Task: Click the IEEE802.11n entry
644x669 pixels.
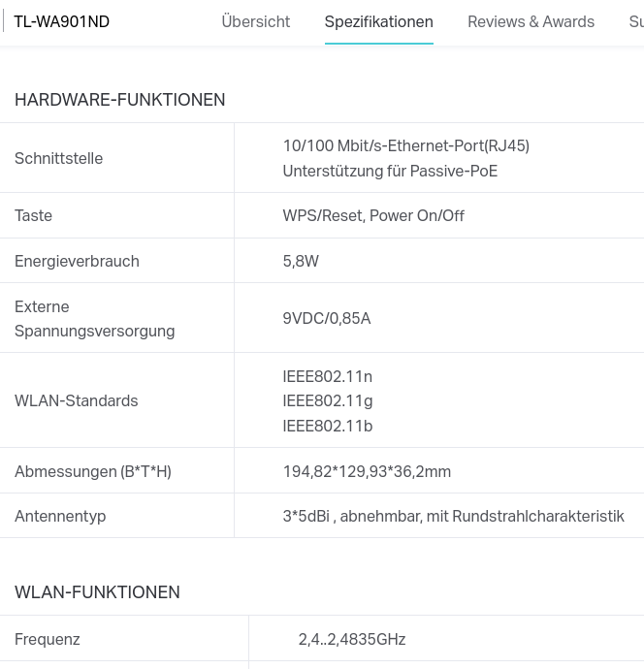Action: coord(328,377)
